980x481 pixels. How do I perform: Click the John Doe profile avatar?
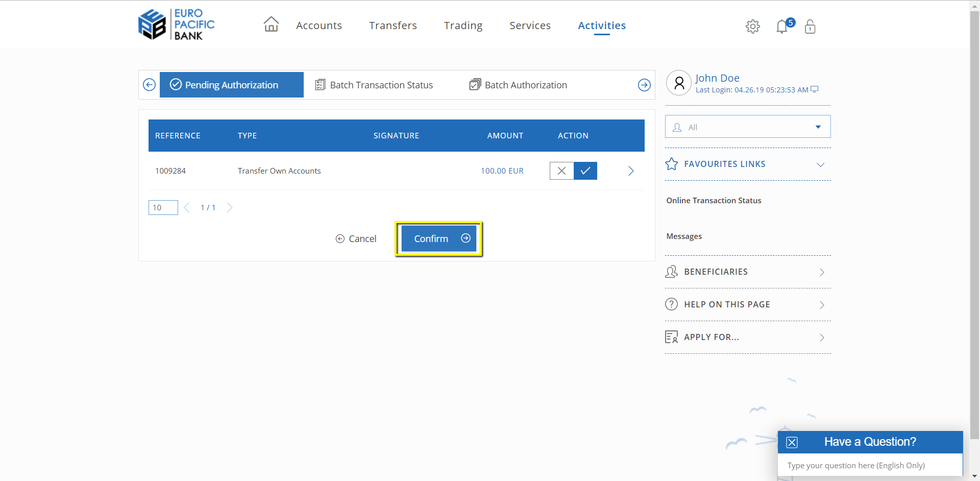(x=679, y=83)
